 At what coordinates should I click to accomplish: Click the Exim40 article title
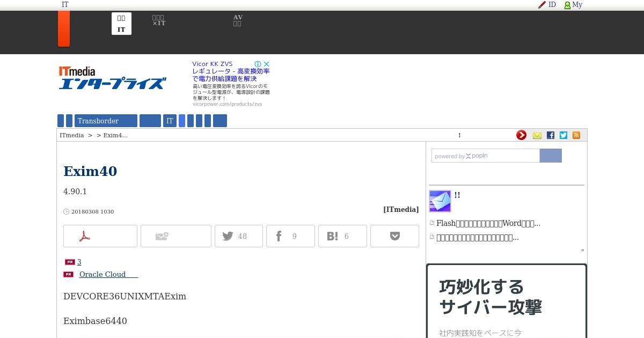pyautogui.click(x=90, y=171)
